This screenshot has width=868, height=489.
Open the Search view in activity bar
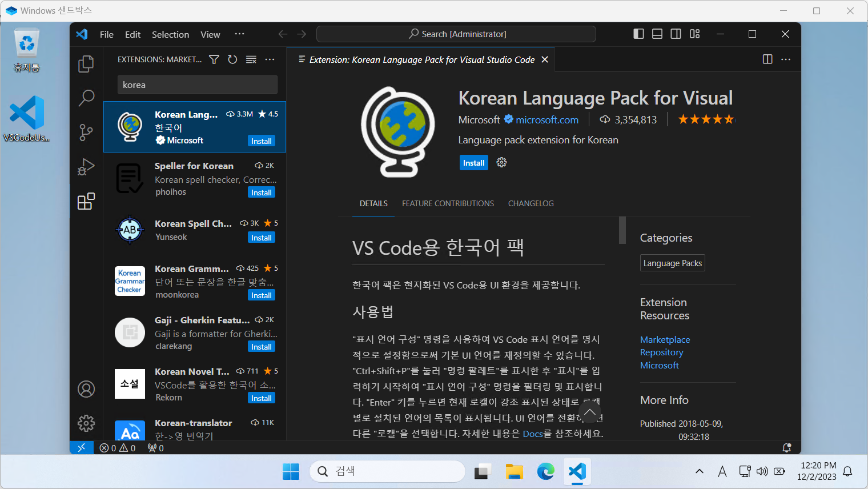(86, 98)
